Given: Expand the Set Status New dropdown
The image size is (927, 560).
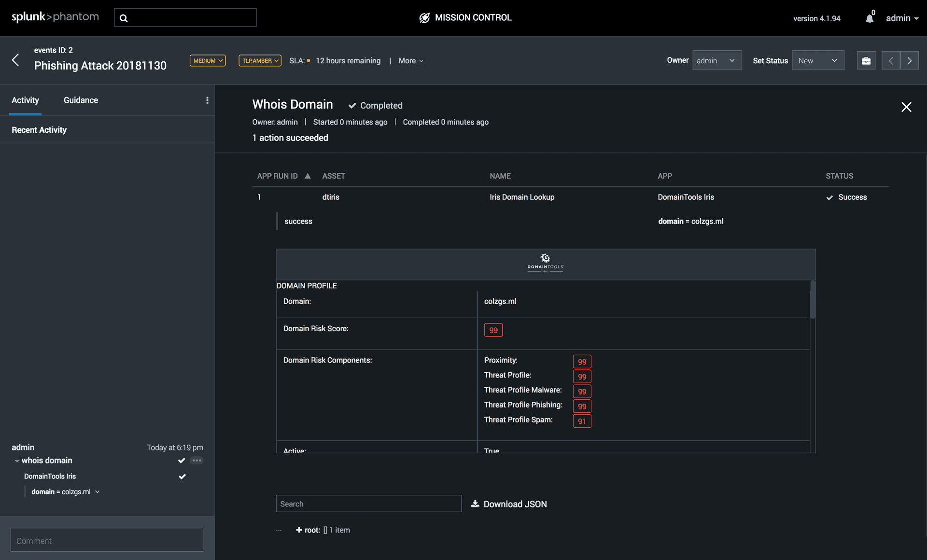Looking at the screenshot, I should click(x=819, y=60).
